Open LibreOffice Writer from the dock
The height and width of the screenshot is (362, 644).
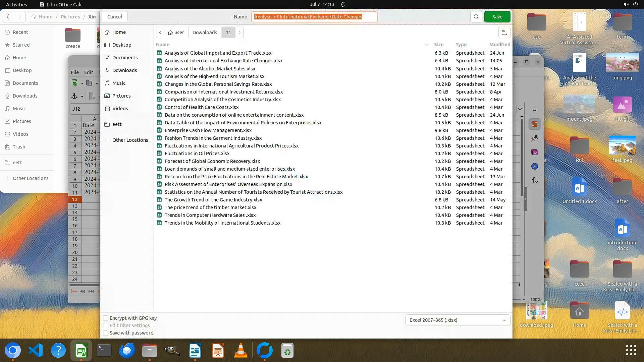[x=195, y=351]
